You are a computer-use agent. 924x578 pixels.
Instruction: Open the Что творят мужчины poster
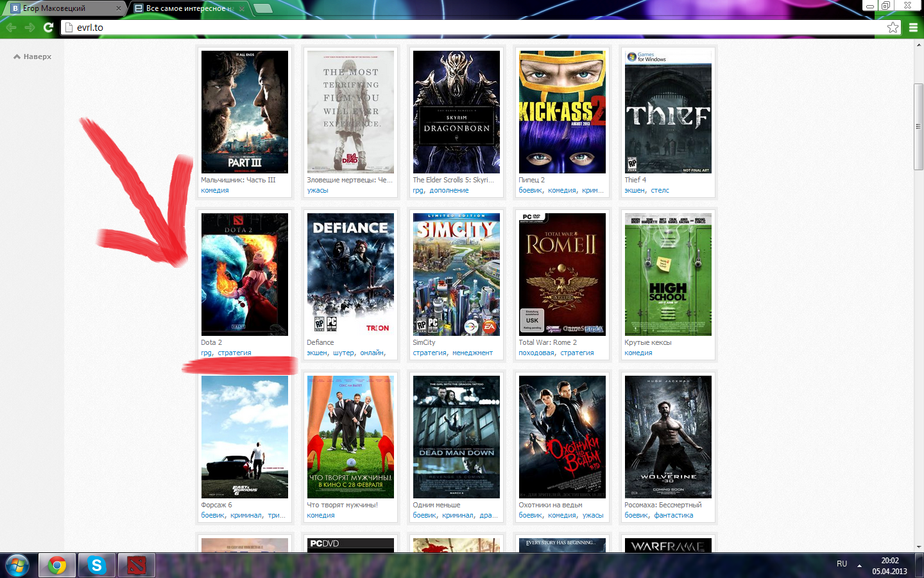350,437
